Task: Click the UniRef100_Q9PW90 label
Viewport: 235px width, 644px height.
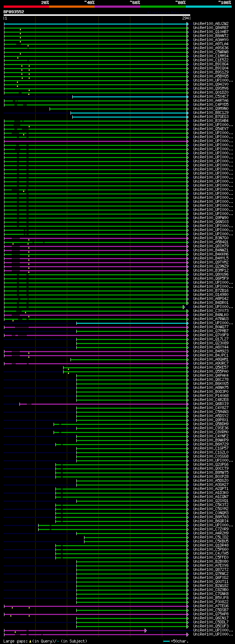Action: tap(210, 218)
